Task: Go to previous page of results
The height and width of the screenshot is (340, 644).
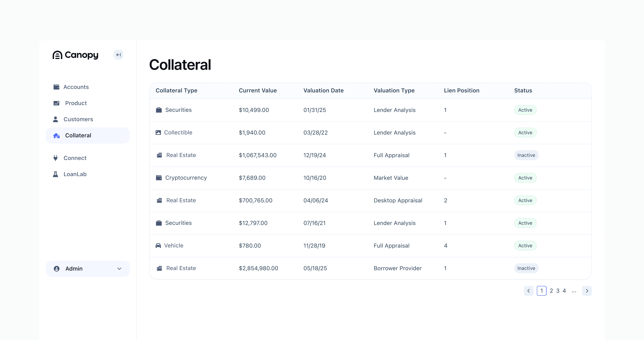Action: (x=528, y=291)
